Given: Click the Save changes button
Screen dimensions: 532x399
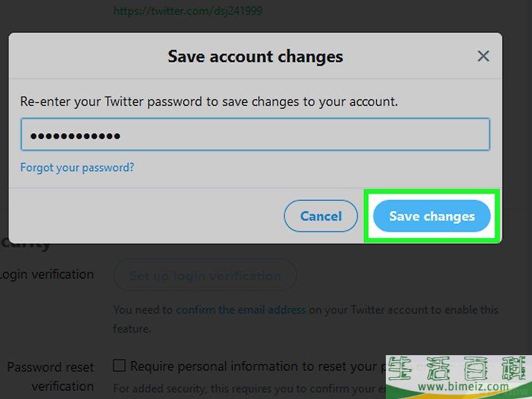Looking at the screenshot, I should click(432, 216).
